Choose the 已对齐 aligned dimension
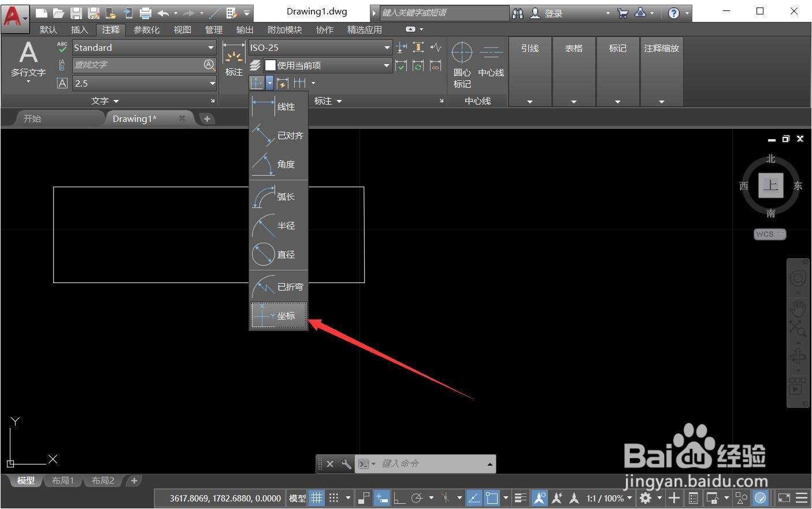The height and width of the screenshot is (509, 812). pyautogui.click(x=278, y=136)
